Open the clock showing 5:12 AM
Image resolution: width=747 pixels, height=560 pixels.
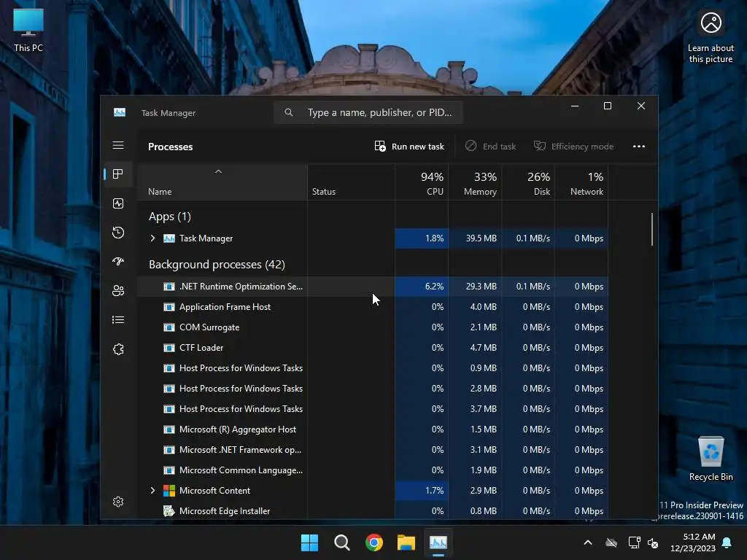(693, 542)
